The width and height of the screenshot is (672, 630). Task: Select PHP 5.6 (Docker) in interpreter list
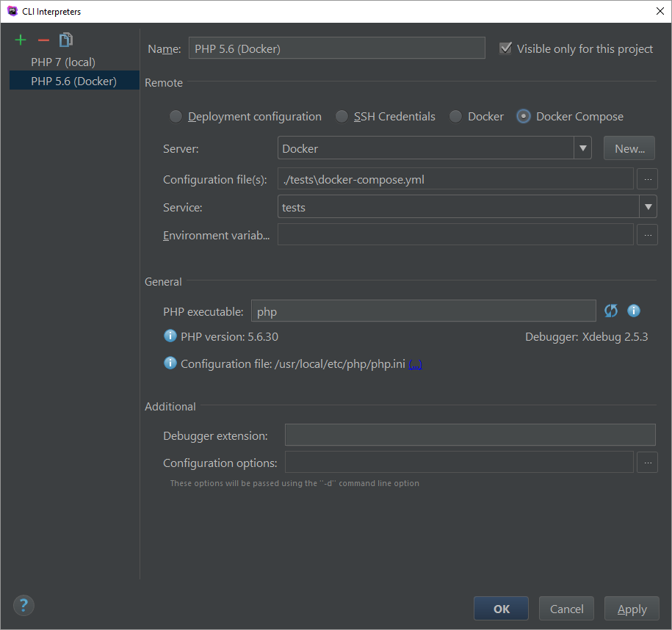click(x=75, y=81)
